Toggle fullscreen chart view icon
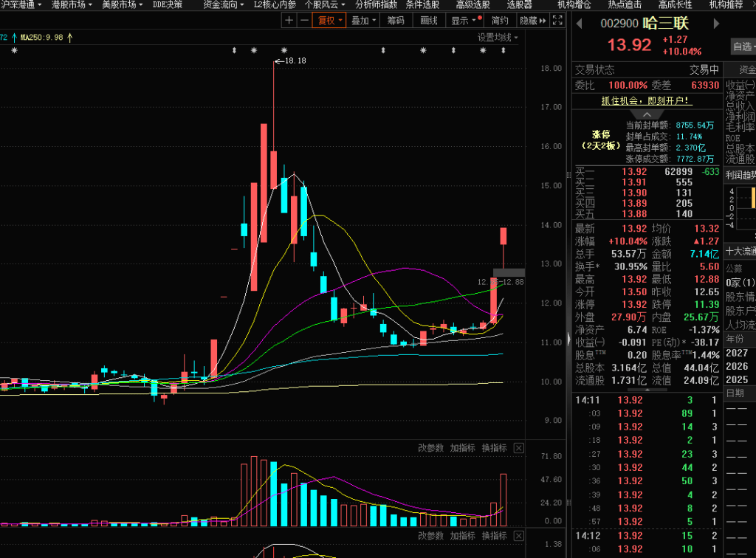Viewport: 756px width, 558px height. [x=557, y=20]
